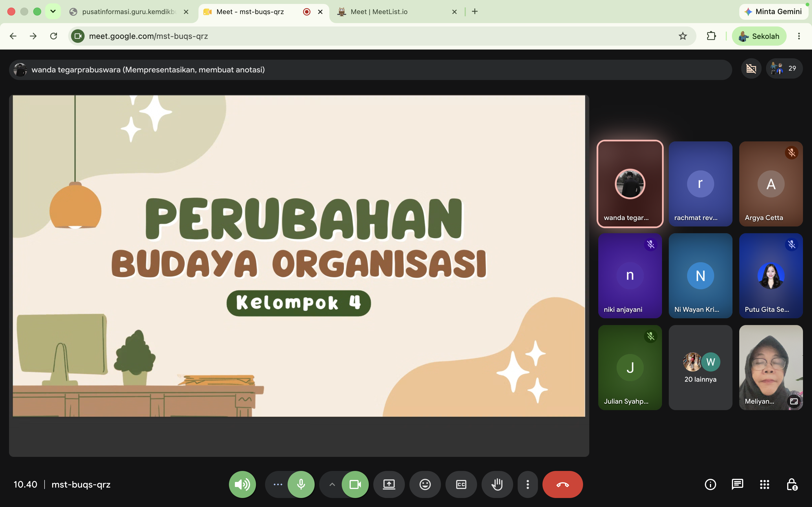Open the in-call chat panel
This screenshot has height=507, width=812.
click(737, 484)
